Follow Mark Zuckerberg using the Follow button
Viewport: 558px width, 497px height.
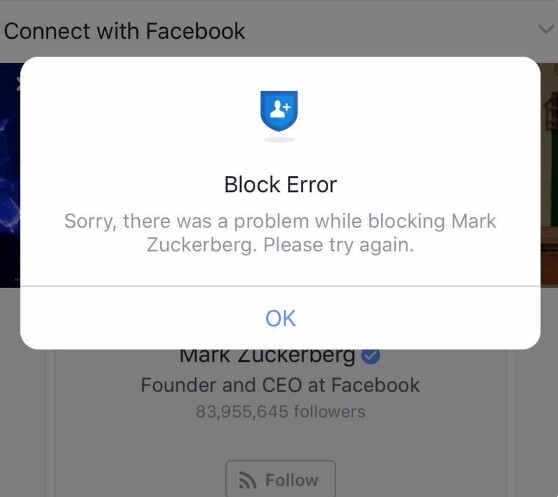[x=280, y=479]
